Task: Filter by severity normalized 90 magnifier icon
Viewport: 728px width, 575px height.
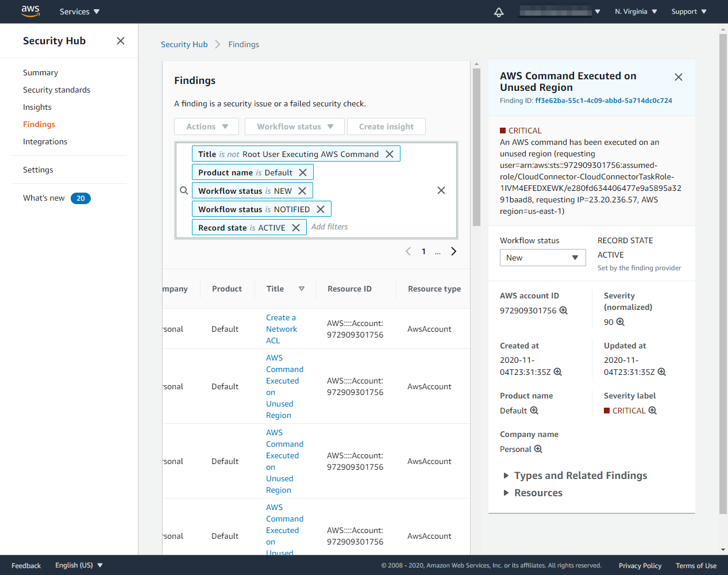Action: click(621, 322)
